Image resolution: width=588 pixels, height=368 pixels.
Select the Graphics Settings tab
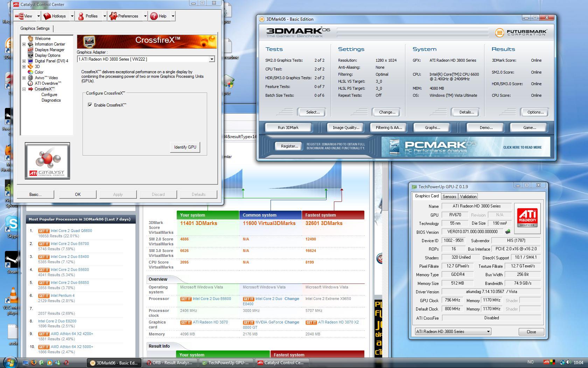pyautogui.click(x=35, y=28)
